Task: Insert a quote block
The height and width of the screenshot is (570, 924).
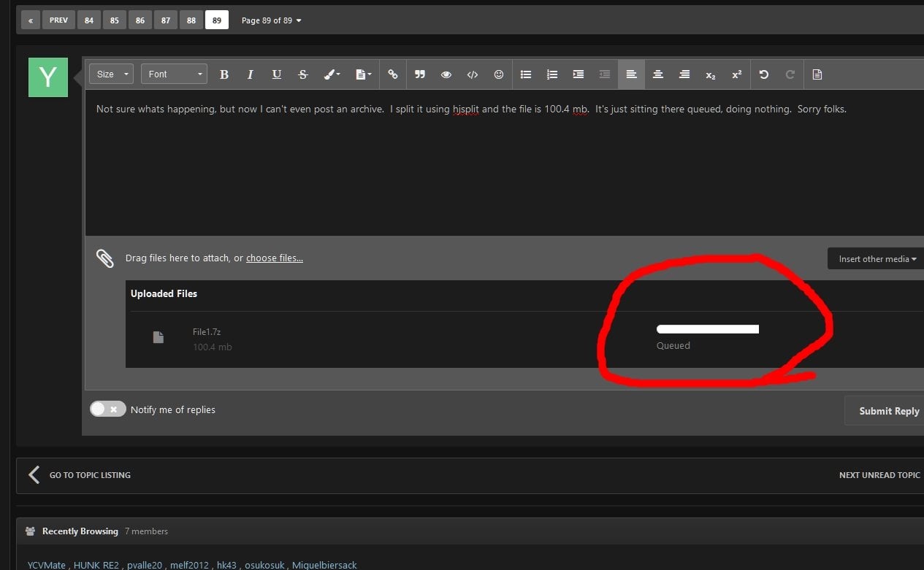Action: (x=420, y=74)
